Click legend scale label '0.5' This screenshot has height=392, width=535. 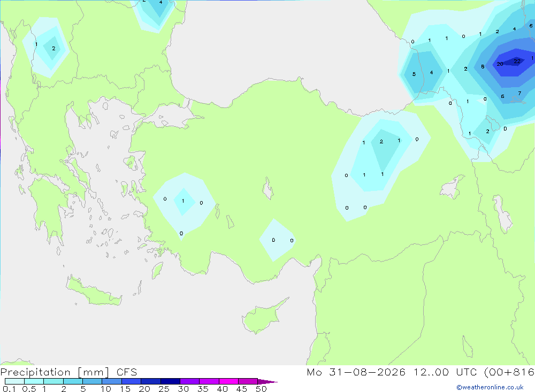pyautogui.click(x=29, y=389)
